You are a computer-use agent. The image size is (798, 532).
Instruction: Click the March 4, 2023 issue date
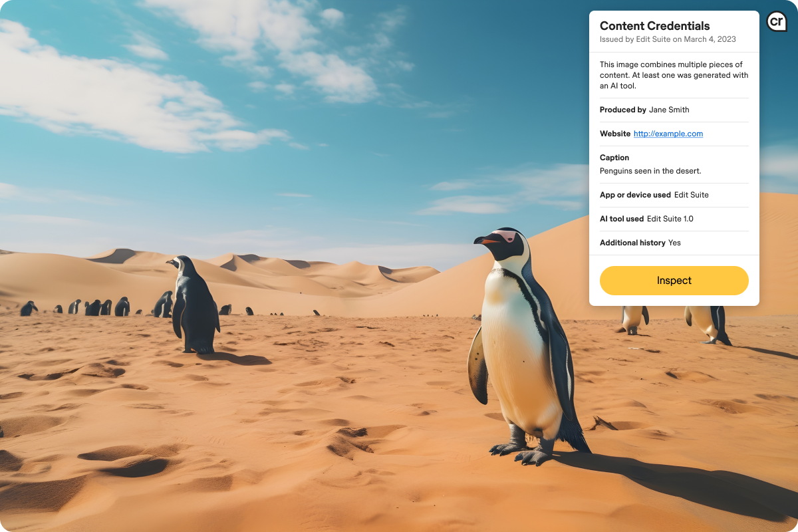(711, 39)
